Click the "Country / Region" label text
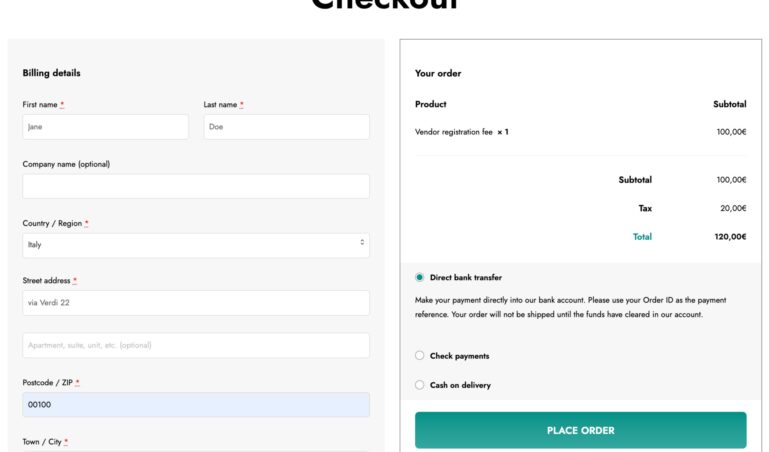The width and height of the screenshot is (769, 452). pyautogui.click(x=52, y=223)
